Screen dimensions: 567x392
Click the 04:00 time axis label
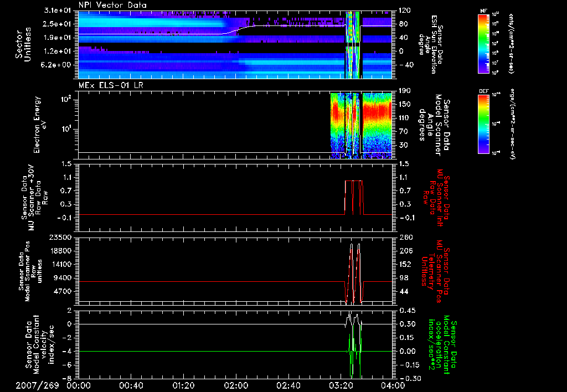393,385
